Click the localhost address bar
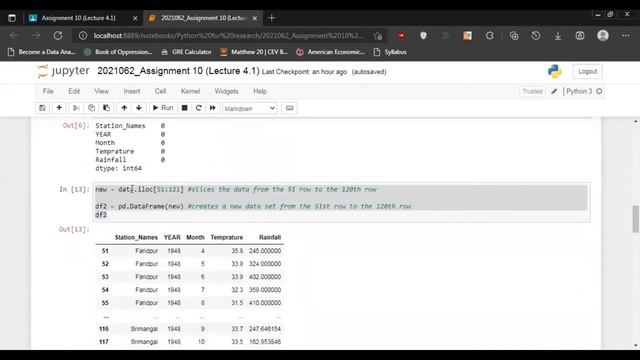This screenshot has height=360, width=640. pyautogui.click(x=228, y=36)
